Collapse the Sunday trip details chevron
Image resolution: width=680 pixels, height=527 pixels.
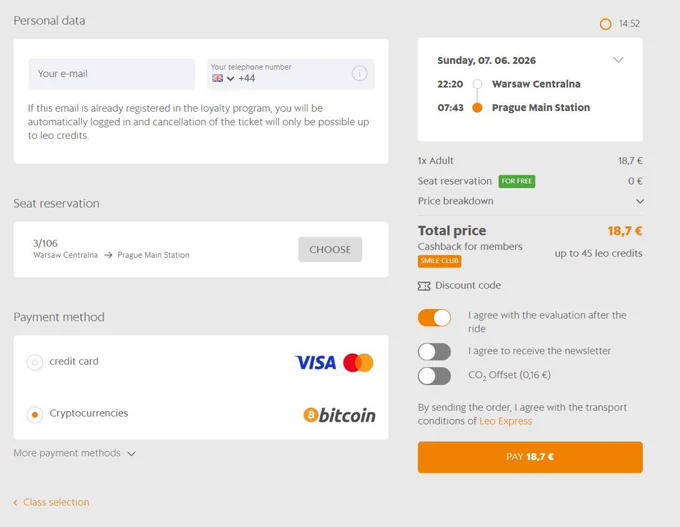tap(618, 60)
